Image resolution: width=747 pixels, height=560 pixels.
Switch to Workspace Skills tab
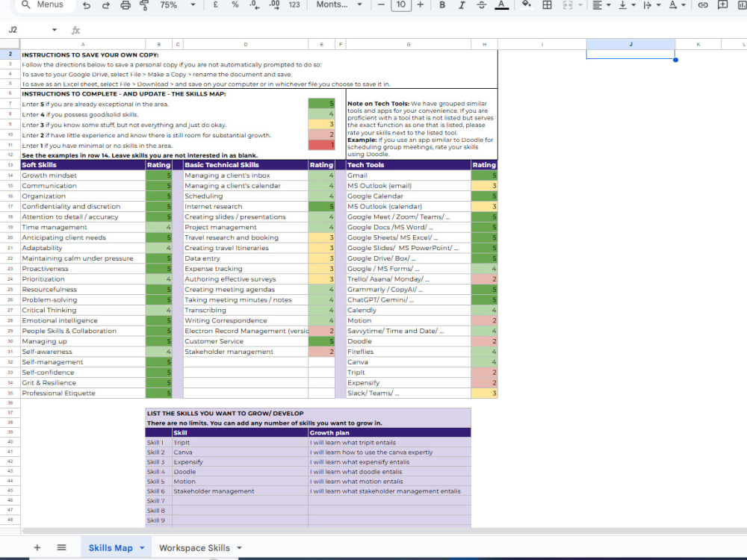tap(194, 547)
